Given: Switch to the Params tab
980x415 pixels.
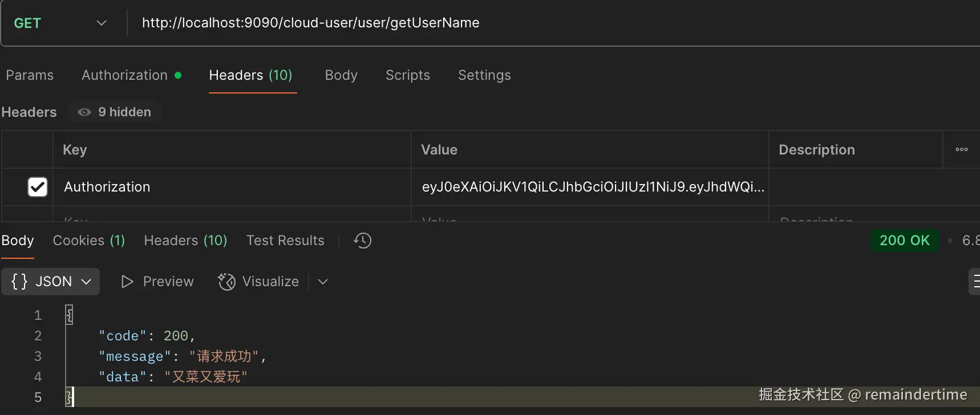Looking at the screenshot, I should click(x=30, y=75).
